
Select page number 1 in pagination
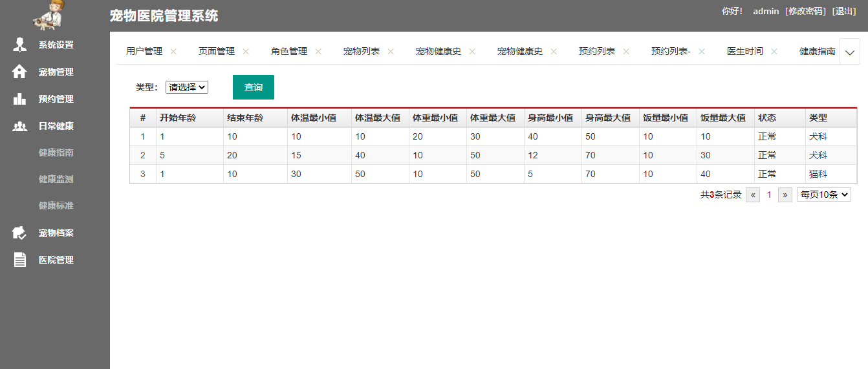[x=769, y=195]
